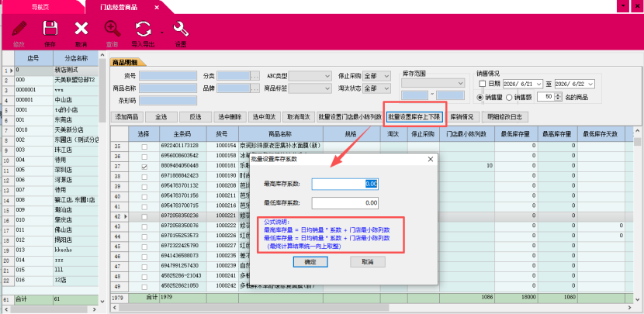Viewport: 644px width, 314px height.
Task: Open the 明细修改日志 button
Action: pyautogui.click(x=505, y=117)
